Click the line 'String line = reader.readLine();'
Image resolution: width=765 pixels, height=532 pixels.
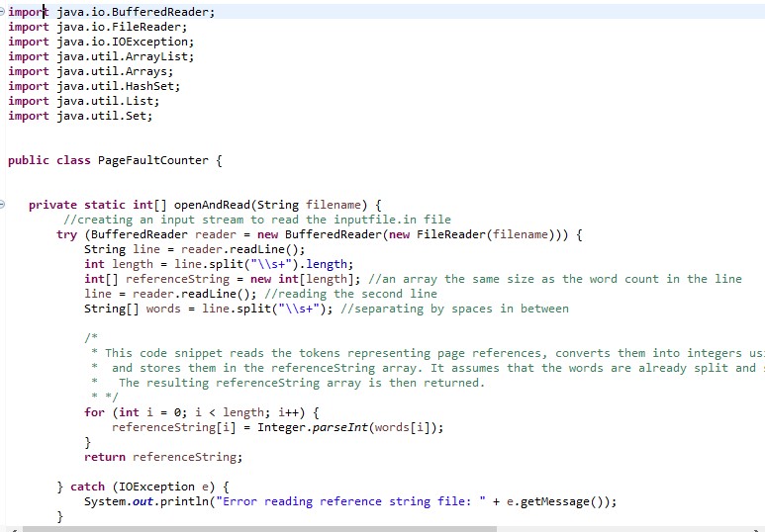point(195,249)
